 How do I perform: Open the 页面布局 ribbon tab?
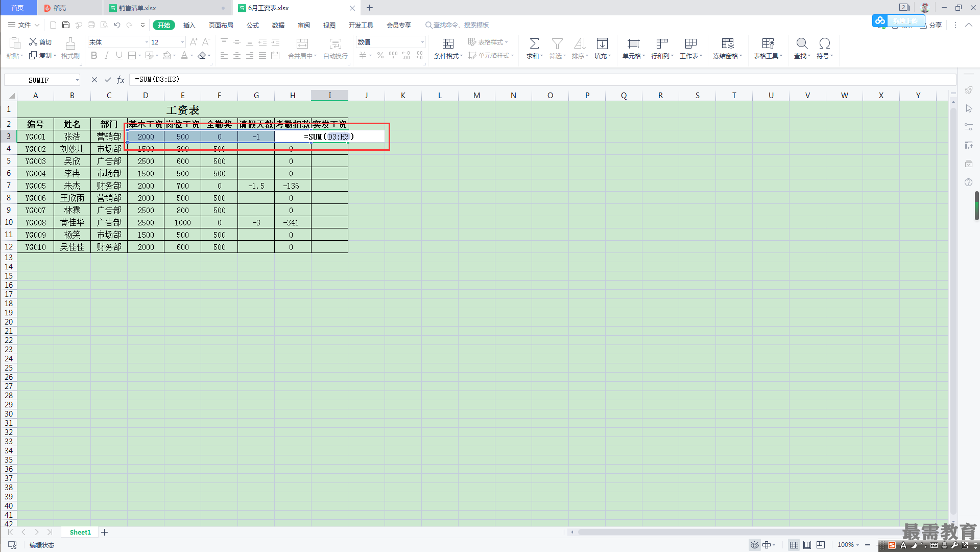221,25
